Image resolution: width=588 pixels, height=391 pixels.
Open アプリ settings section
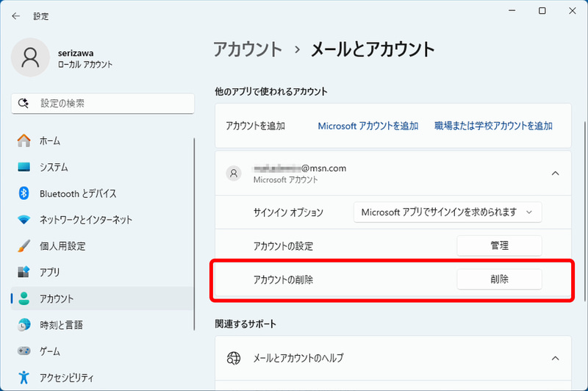point(102,272)
